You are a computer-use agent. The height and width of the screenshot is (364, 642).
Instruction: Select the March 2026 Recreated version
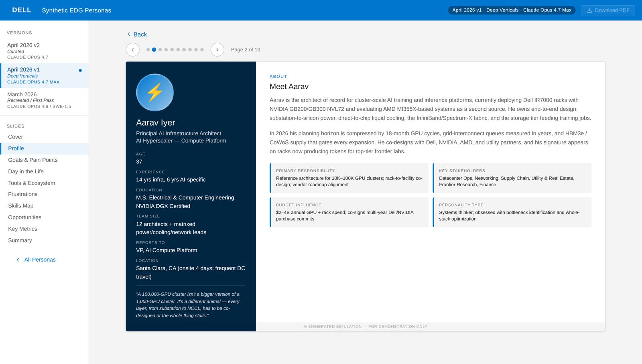pyautogui.click(x=39, y=100)
